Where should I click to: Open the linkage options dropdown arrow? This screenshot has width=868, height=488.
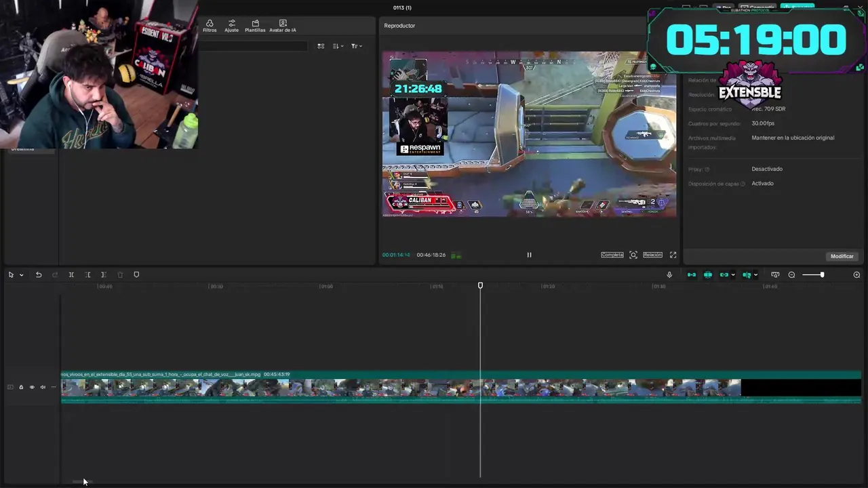point(733,274)
